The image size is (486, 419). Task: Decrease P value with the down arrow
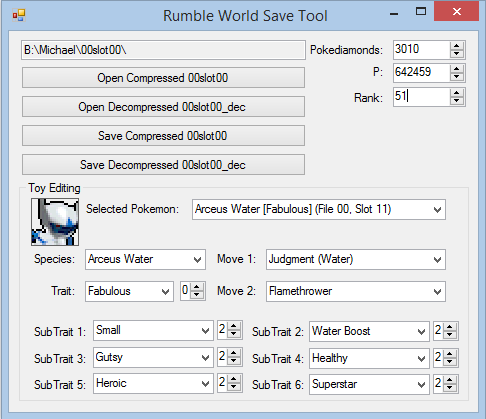[x=457, y=77]
